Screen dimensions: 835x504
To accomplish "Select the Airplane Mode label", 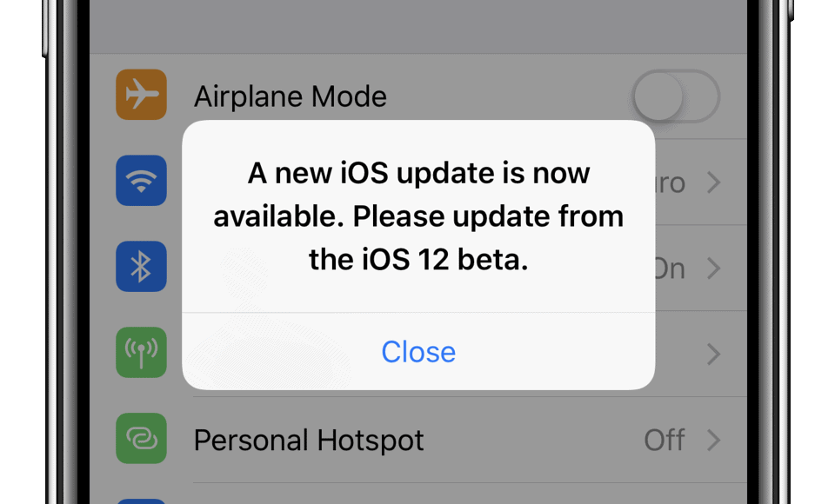I will (291, 96).
